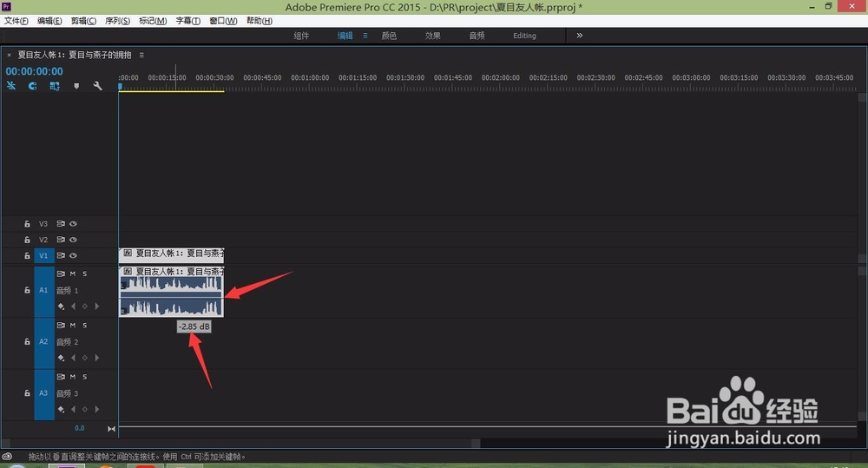Go to next keyframe on A2

tap(97, 358)
